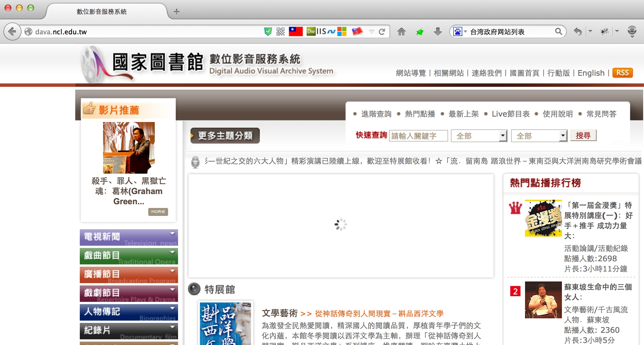Screen dimensions: 644x345
Task: Expand the 紀錄片 Documentary film category
Action: tap(129, 331)
